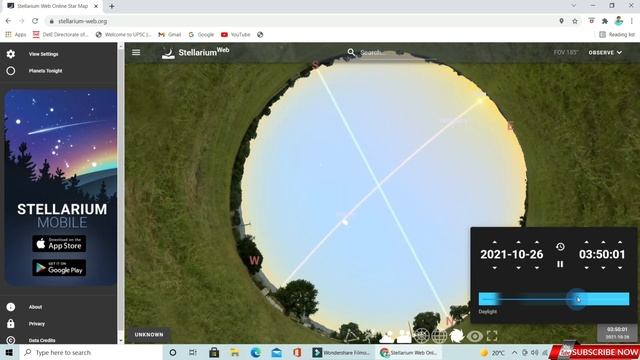
Task: Click the About info icon
Action: tap(11, 307)
